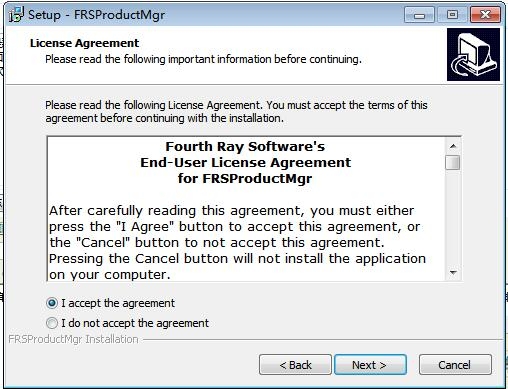Viewport: 508px width, 389px height.
Task: Return to previous page with Back
Action: click(295, 365)
